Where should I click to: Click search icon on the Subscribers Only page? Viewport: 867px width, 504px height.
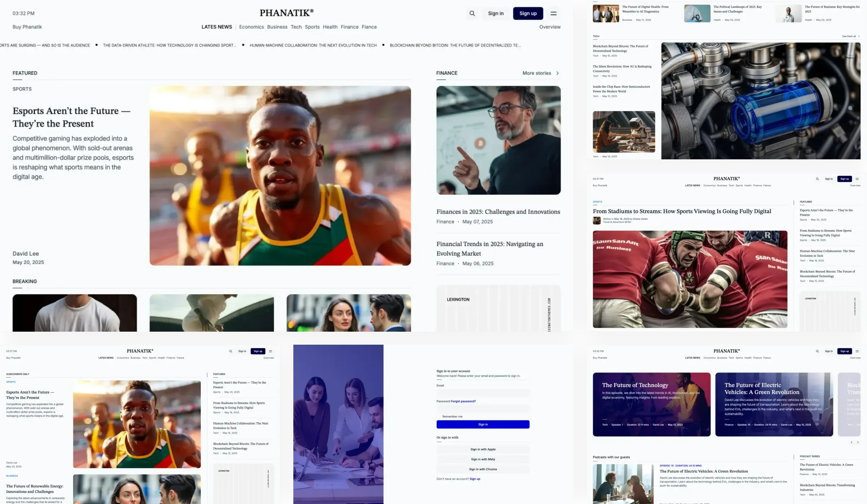[230, 351]
